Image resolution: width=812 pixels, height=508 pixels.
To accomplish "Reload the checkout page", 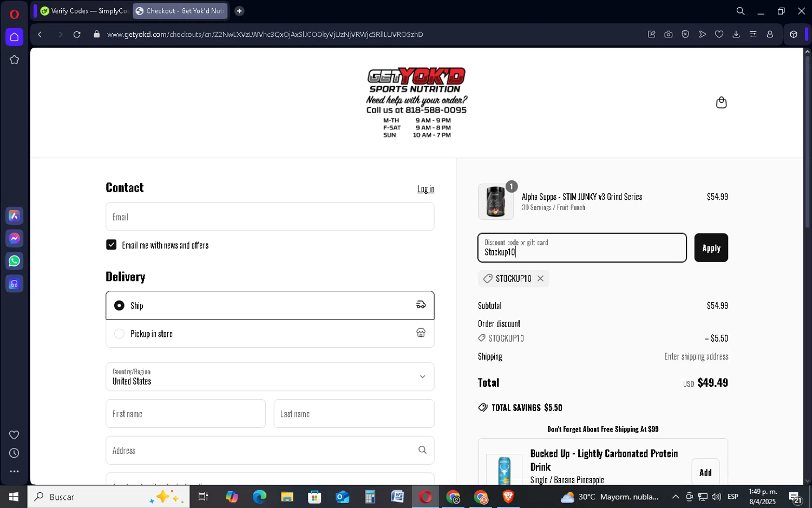I will pos(77,34).
